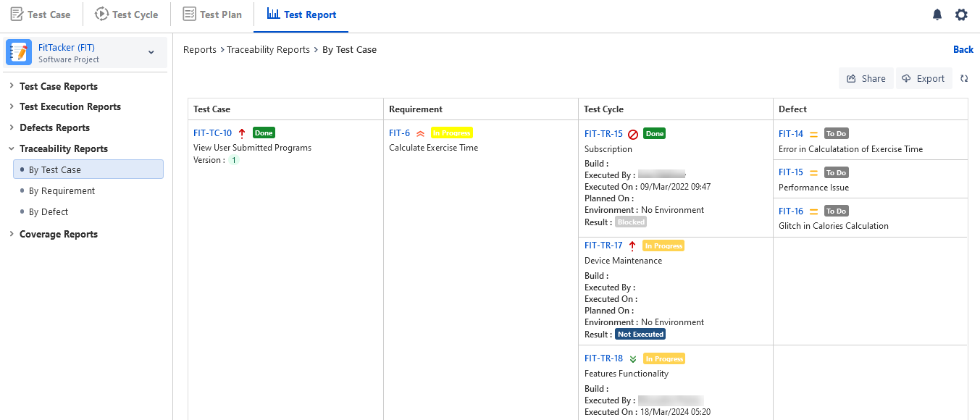Click 'Glitch in Calories Calculation' text
Image resolution: width=980 pixels, height=420 pixels.
coord(834,226)
